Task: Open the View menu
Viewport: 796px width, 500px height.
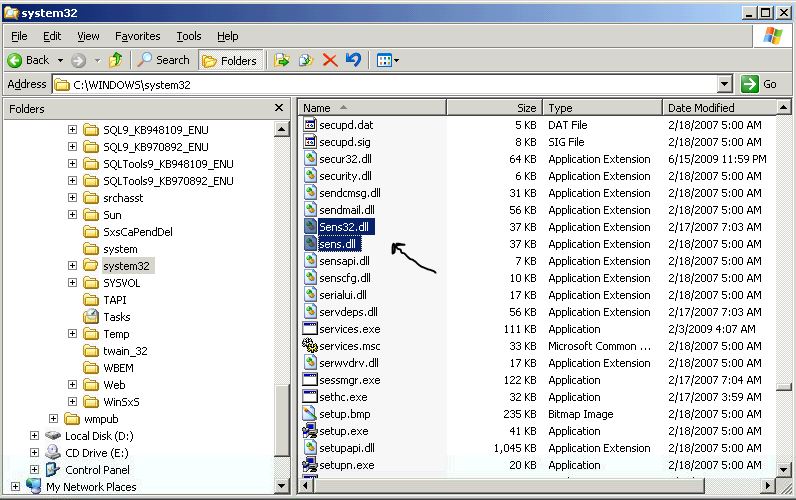Action: click(x=88, y=37)
